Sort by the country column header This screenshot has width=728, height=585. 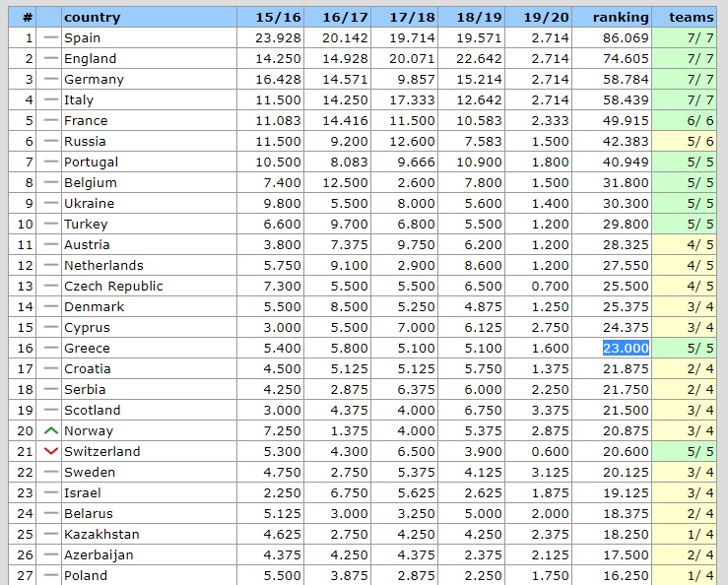[x=92, y=17]
